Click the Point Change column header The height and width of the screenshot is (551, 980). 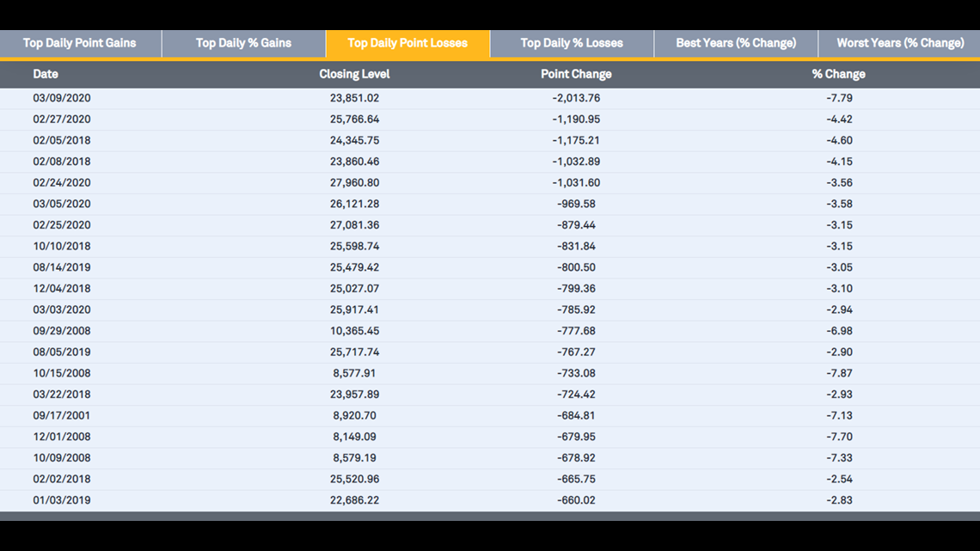tap(576, 74)
